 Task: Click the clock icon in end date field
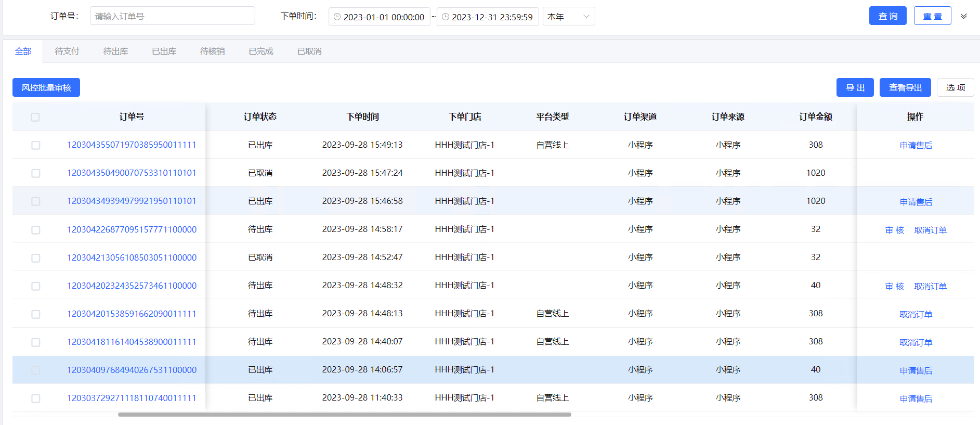pyautogui.click(x=446, y=17)
